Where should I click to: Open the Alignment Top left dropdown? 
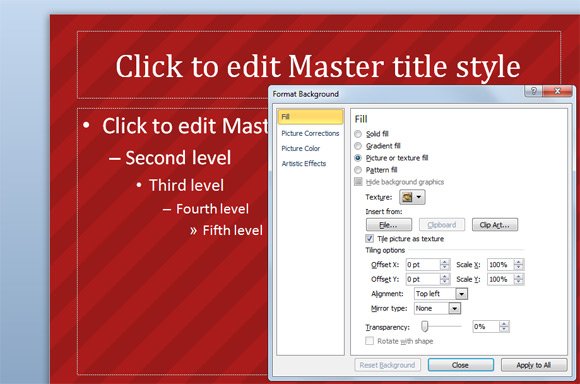point(461,294)
